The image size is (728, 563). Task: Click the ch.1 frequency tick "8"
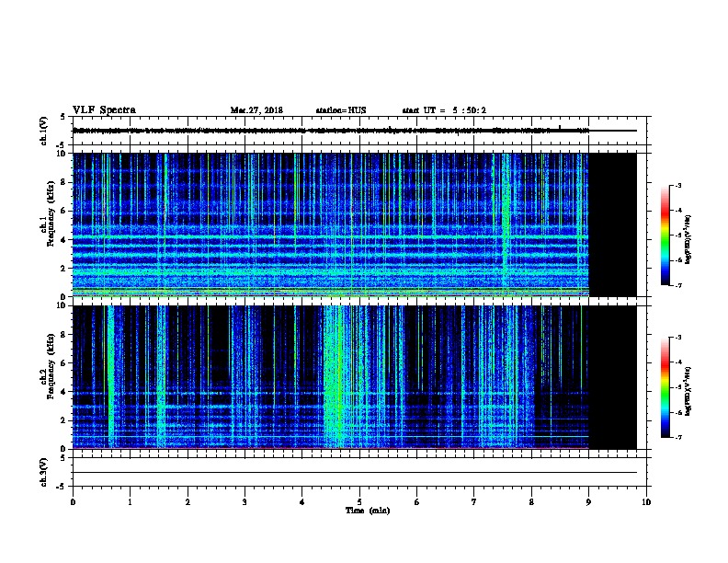pyautogui.click(x=64, y=182)
